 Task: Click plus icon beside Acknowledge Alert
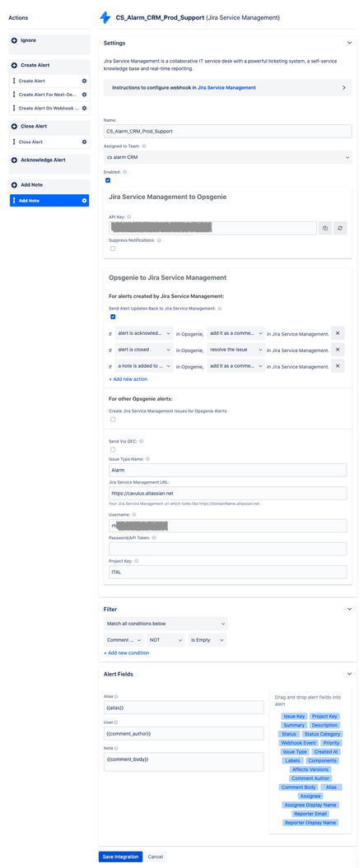(14, 160)
